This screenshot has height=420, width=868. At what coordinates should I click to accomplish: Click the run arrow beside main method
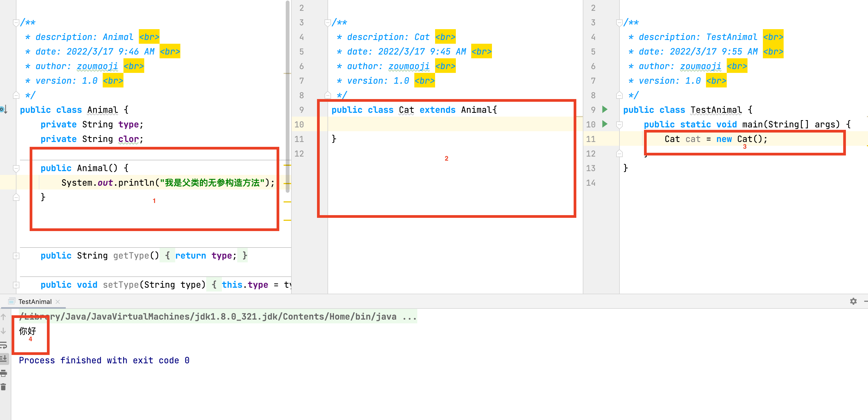(605, 124)
